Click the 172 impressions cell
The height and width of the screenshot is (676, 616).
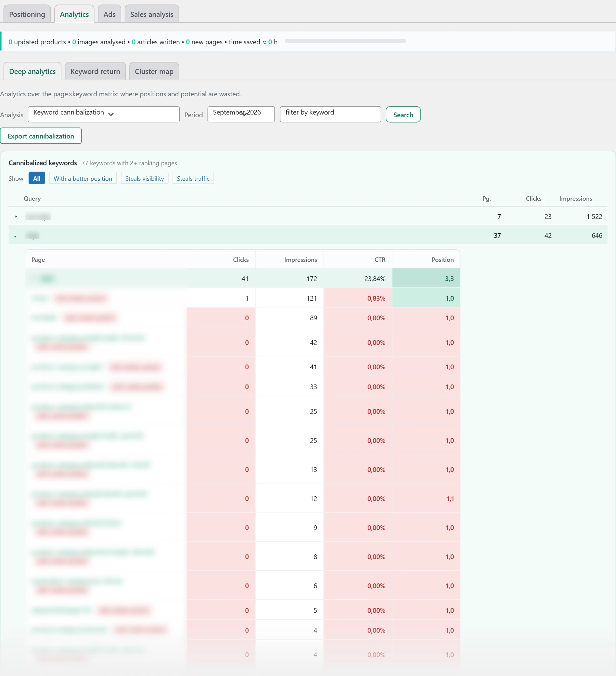[289, 279]
